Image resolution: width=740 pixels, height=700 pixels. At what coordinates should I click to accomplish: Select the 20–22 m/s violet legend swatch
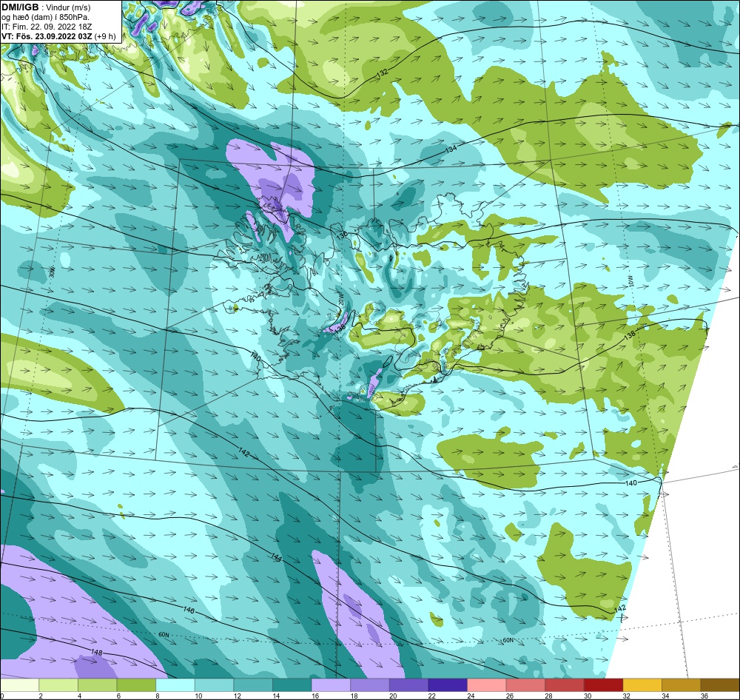click(x=409, y=685)
